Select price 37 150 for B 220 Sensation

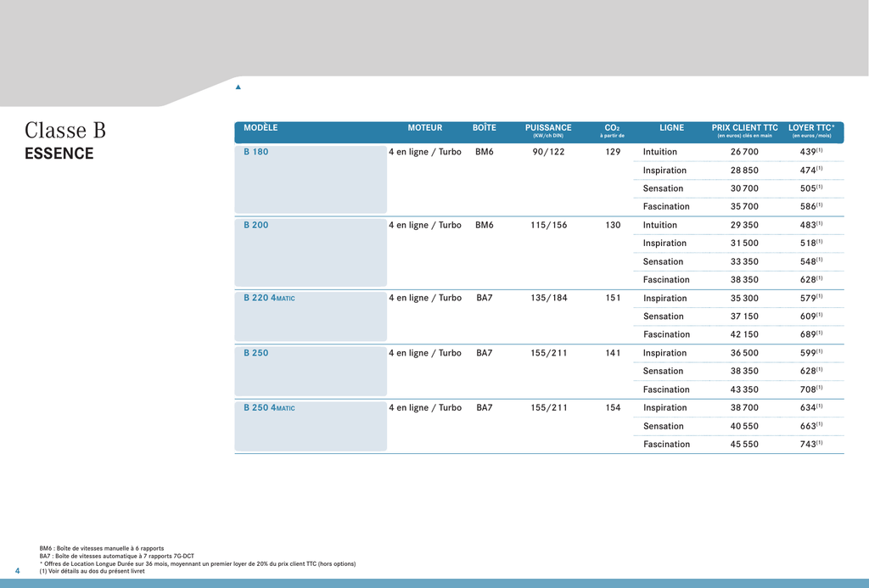744,316
